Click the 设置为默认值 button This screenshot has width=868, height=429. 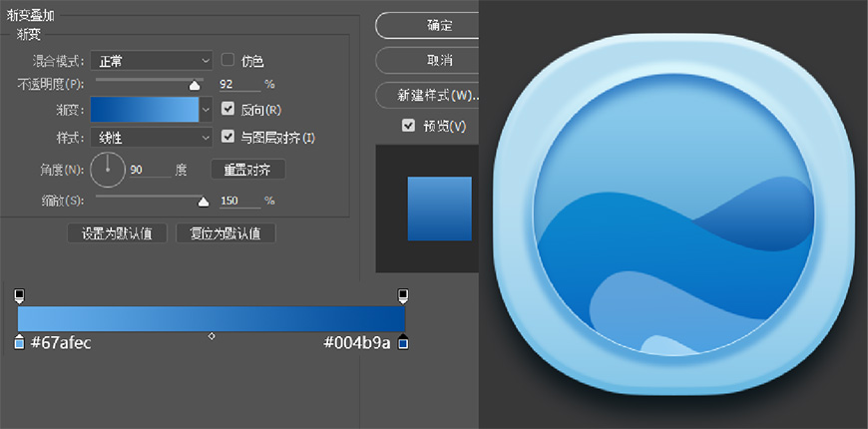(117, 233)
